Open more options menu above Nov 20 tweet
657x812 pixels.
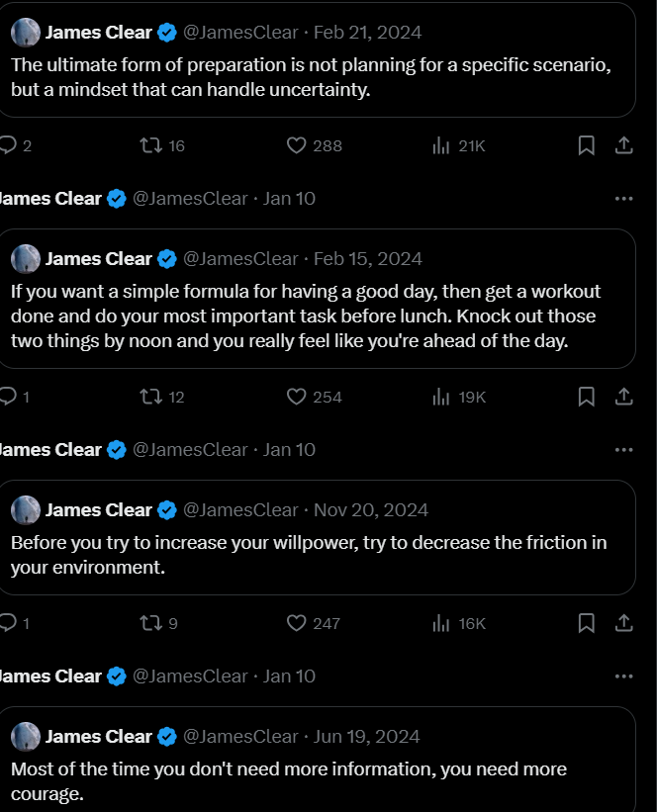pos(623,449)
